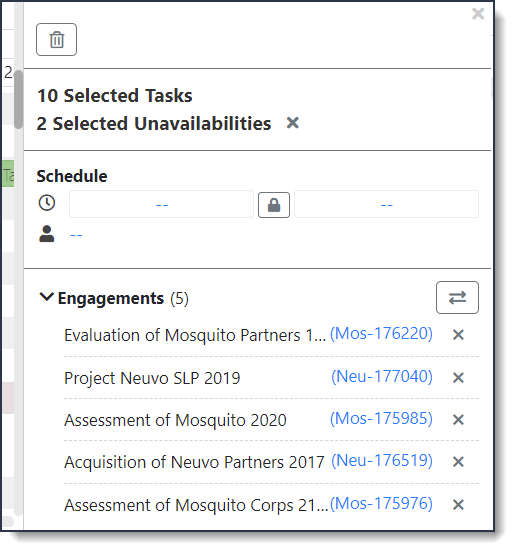Close the selection panel
This screenshot has width=515, height=552.
(x=478, y=14)
